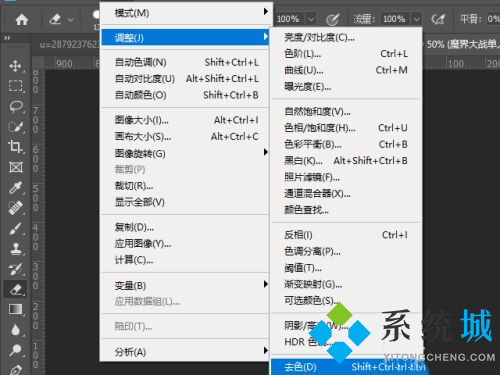Select the Move tool
The width and height of the screenshot is (500, 375).
click(16, 66)
